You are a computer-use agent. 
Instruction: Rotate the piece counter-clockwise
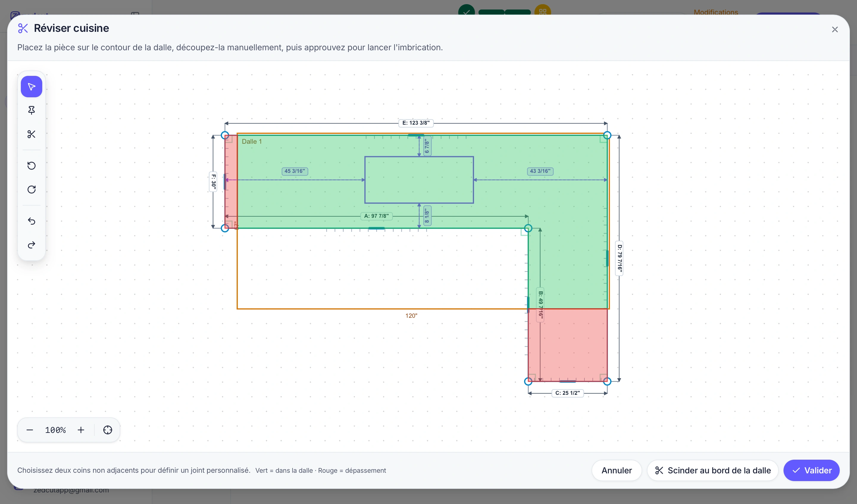coord(31,166)
